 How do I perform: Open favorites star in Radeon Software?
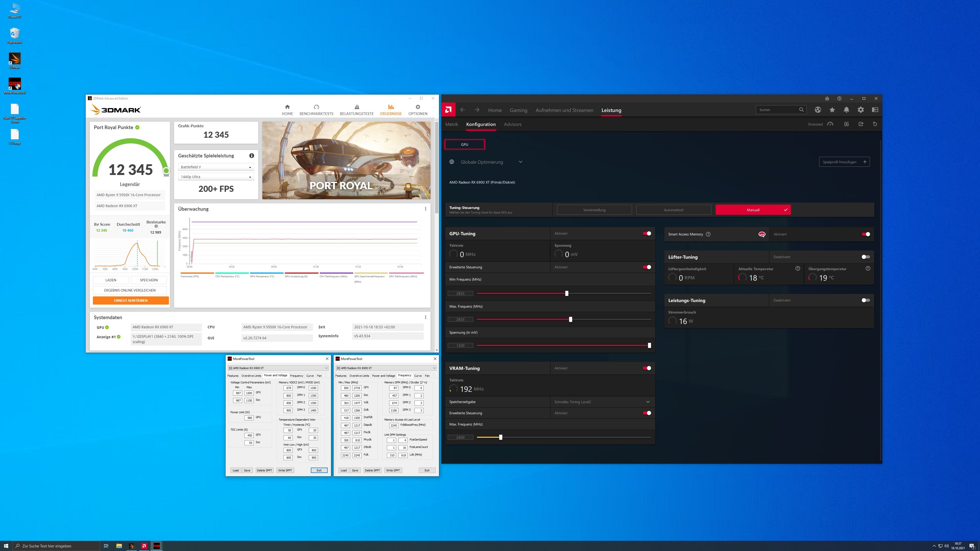point(832,109)
